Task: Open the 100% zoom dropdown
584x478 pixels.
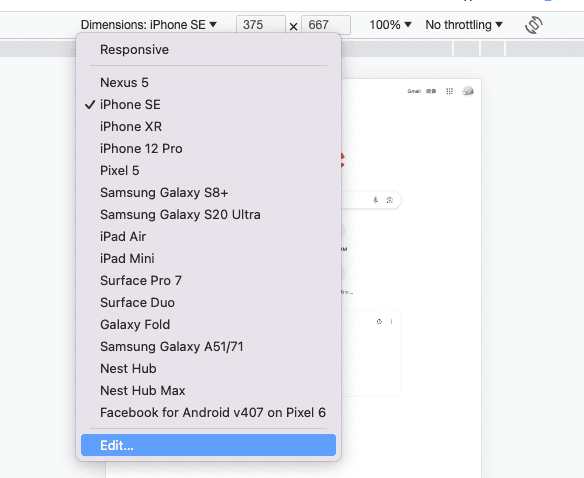Action: [x=390, y=25]
